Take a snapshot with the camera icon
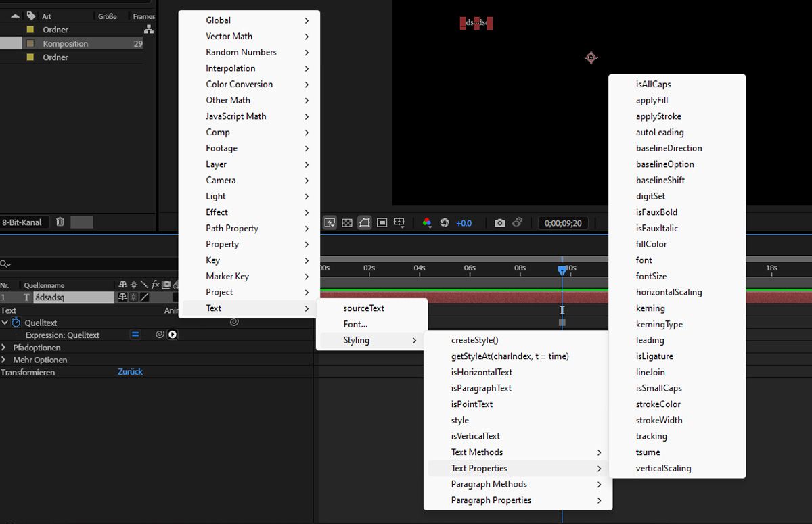 499,222
